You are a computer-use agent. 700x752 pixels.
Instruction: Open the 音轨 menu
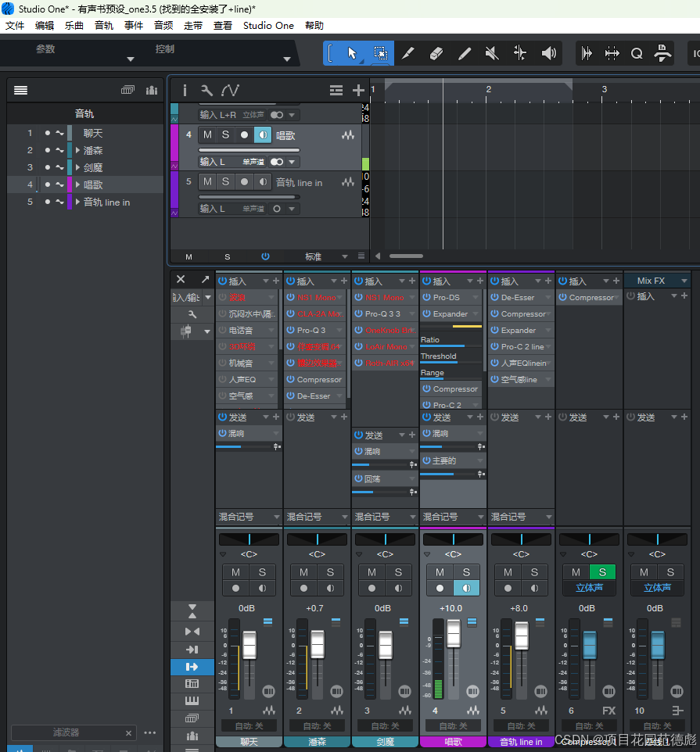[x=104, y=26]
